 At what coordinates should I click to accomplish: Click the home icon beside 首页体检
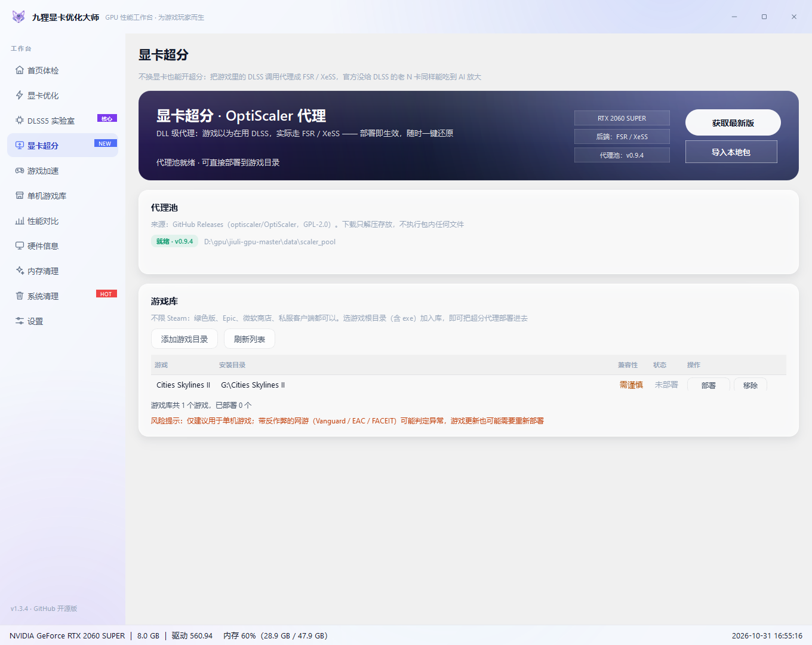coord(20,70)
